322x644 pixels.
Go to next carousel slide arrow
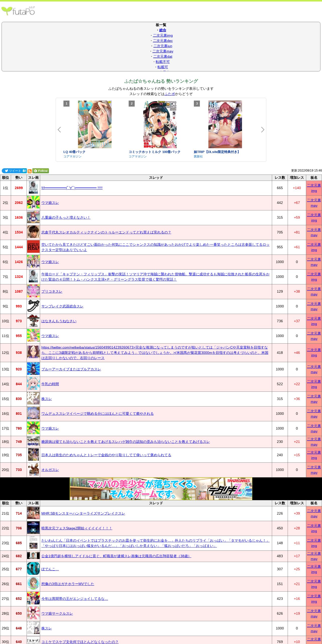point(263,130)
